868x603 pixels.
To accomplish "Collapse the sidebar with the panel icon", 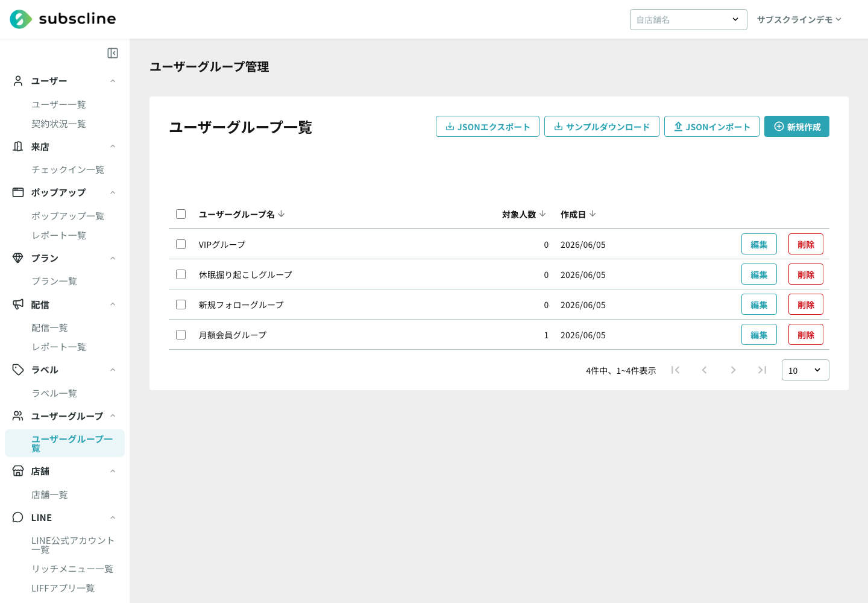I will click(113, 53).
